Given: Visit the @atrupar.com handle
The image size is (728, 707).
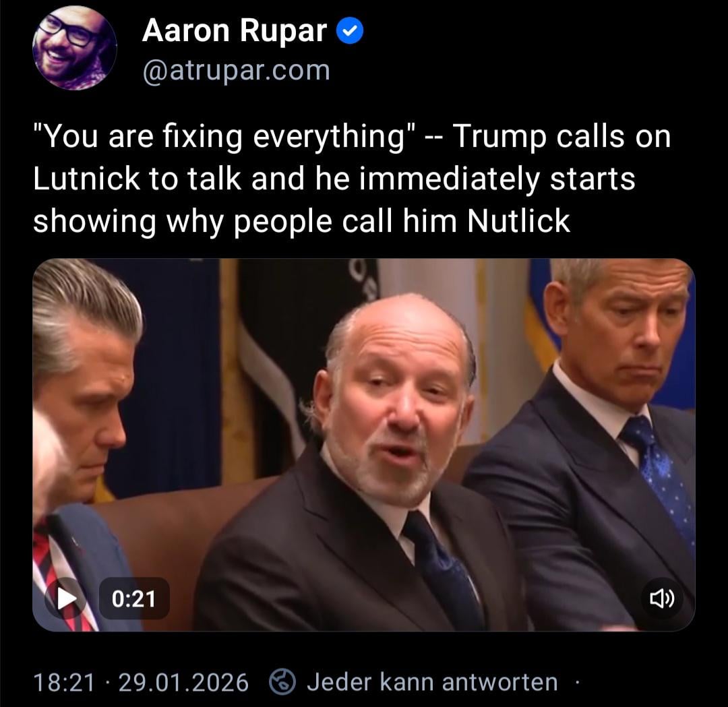Looking at the screenshot, I should 237,71.
